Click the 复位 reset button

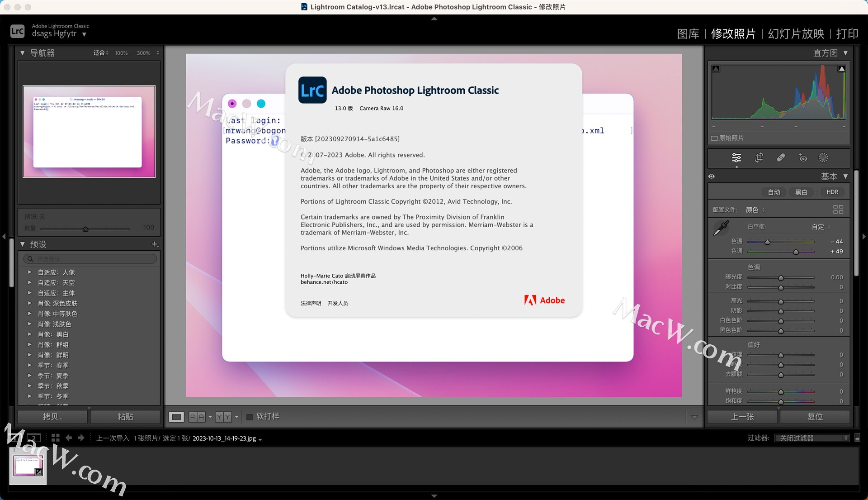pyautogui.click(x=815, y=417)
